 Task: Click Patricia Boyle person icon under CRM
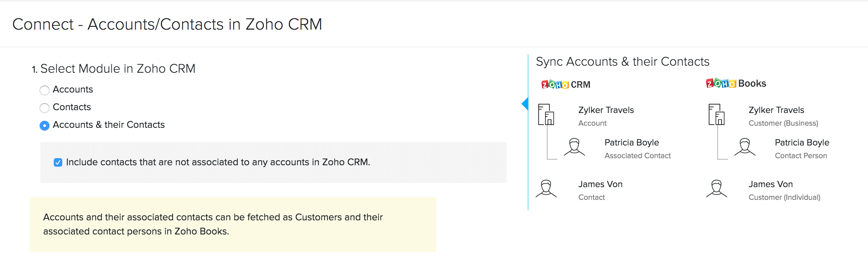pos(574,147)
